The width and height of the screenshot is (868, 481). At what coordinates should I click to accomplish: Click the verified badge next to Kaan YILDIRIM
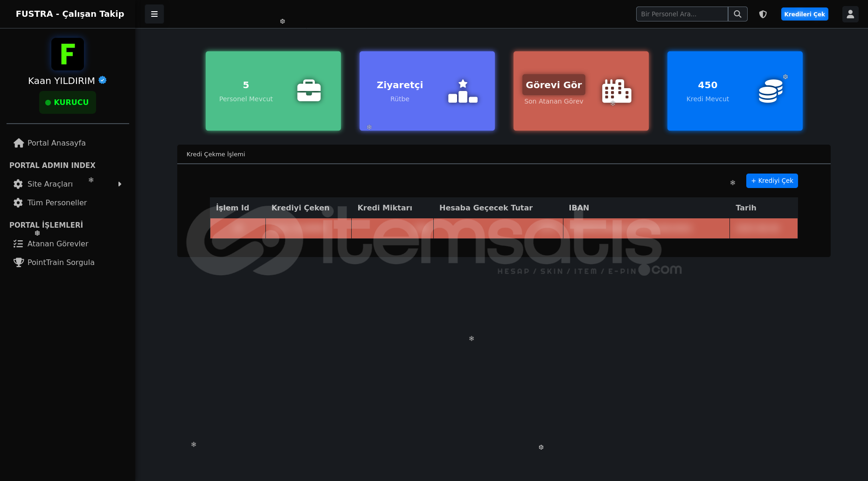click(x=103, y=80)
